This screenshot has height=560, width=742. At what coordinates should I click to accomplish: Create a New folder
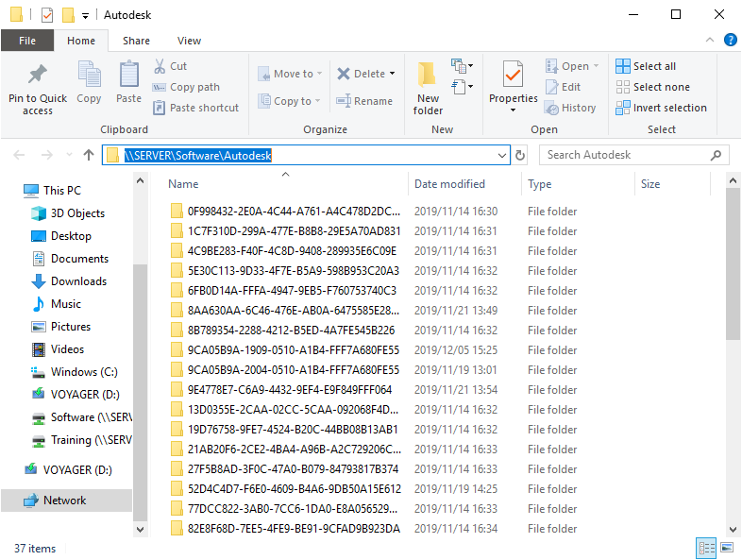pos(428,89)
